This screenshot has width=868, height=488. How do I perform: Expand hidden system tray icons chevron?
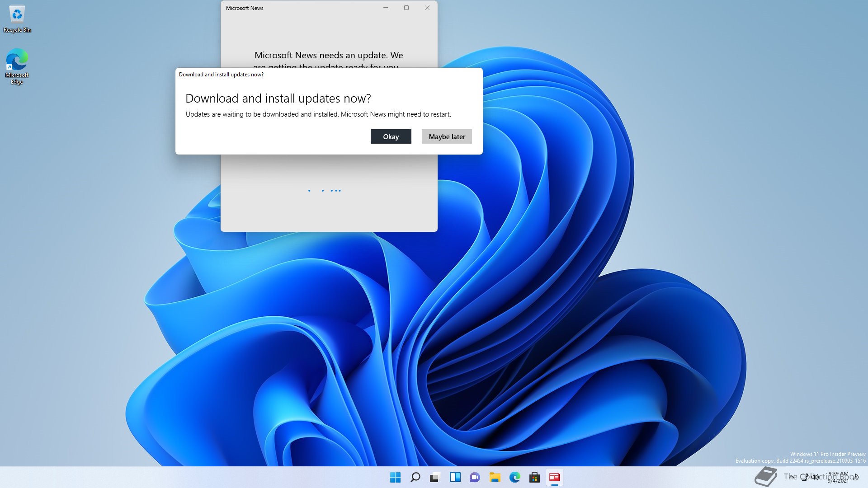pyautogui.click(x=791, y=477)
